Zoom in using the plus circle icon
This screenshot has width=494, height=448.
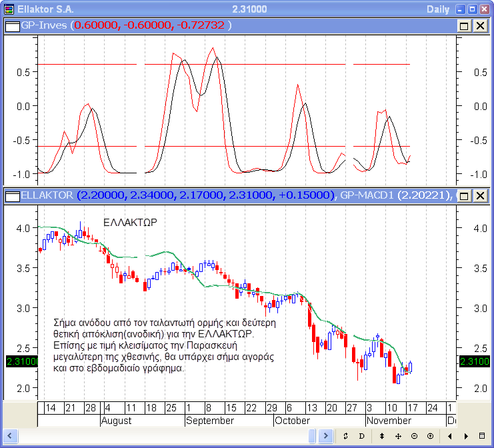[430, 436]
